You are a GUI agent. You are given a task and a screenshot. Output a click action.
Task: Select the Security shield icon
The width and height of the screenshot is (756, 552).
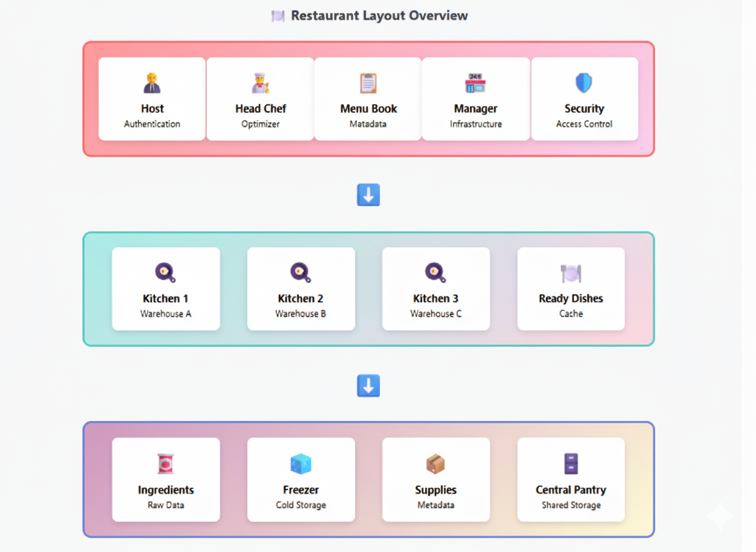pos(584,83)
